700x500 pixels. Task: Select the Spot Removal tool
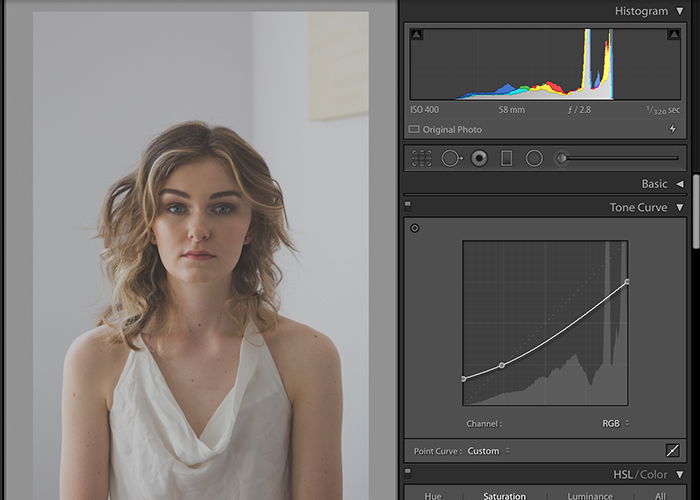pyautogui.click(x=452, y=158)
